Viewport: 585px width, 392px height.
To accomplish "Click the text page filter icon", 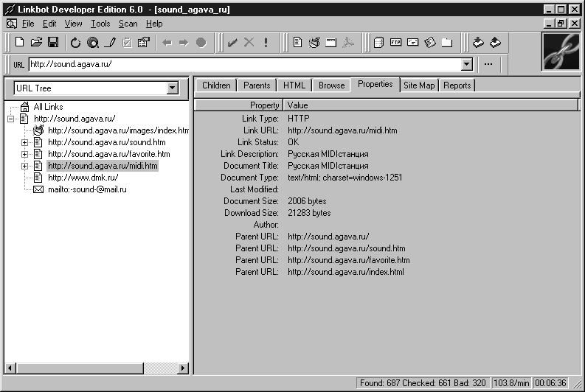I will (297, 42).
